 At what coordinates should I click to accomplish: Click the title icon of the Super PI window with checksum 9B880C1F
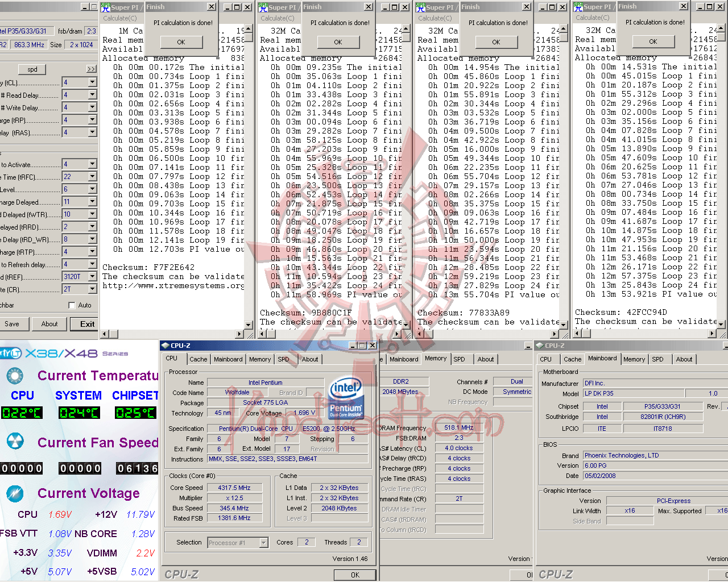263,7
